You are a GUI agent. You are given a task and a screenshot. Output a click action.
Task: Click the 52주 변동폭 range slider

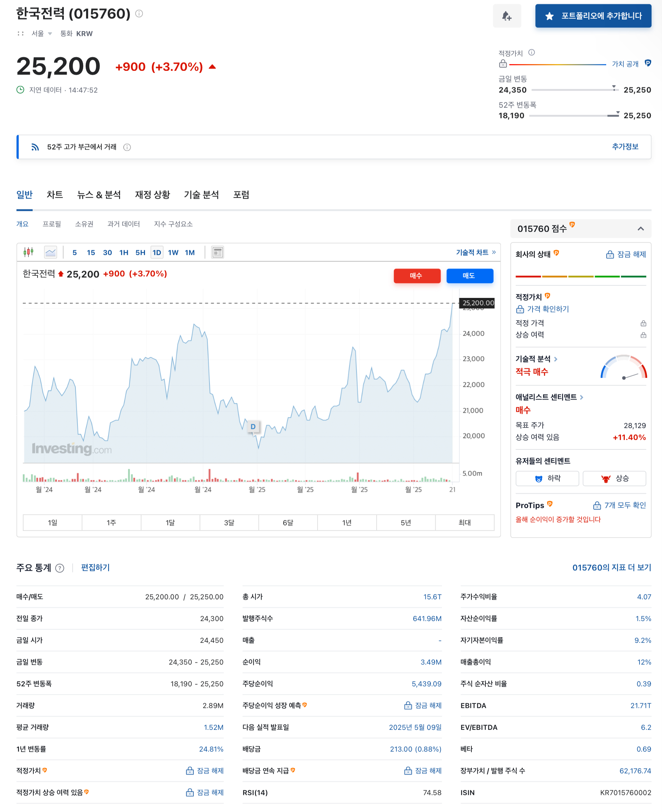[574, 115]
